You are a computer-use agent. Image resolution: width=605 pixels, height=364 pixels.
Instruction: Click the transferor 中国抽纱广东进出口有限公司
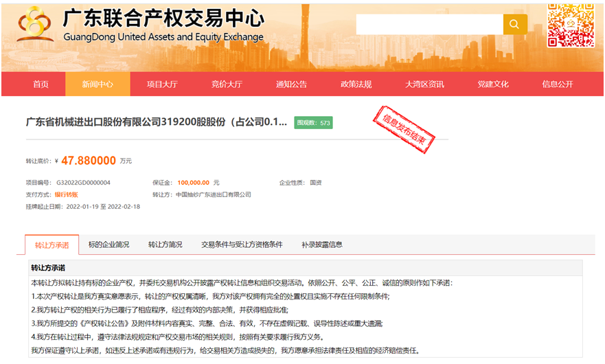(x=214, y=194)
